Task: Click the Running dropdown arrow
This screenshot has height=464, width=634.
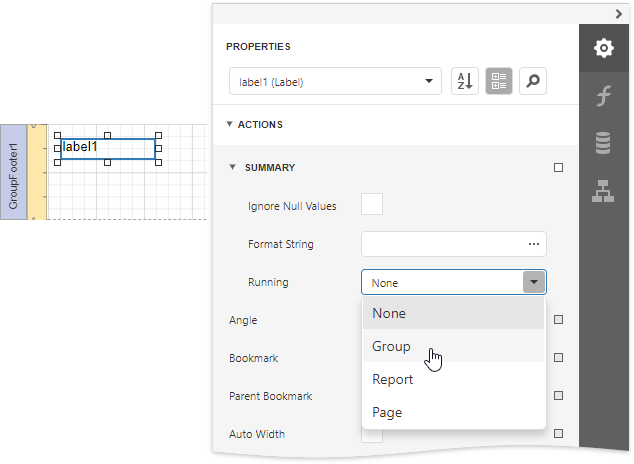Action: (534, 283)
